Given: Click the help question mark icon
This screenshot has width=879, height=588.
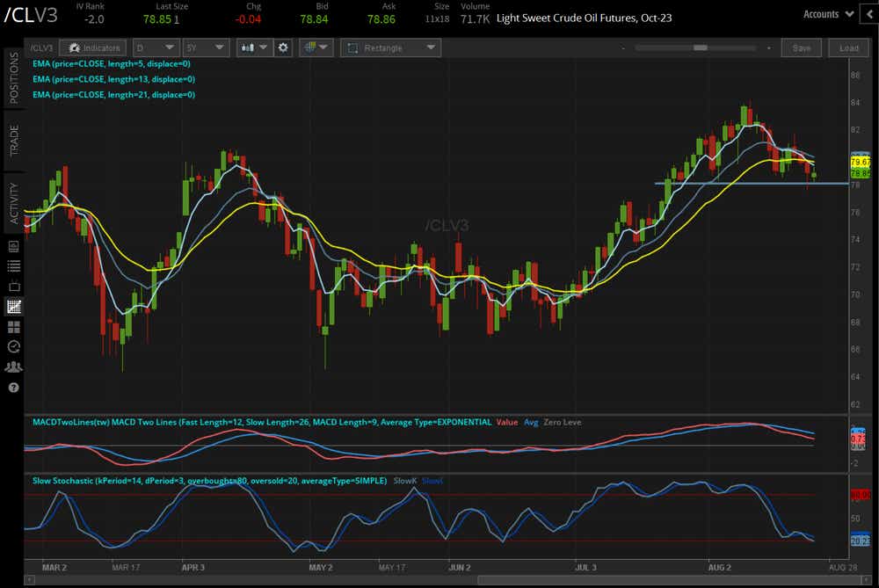Looking at the screenshot, I should click(14, 388).
